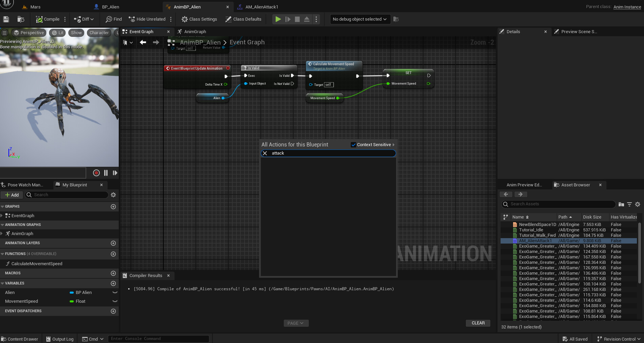644x343 pixels.
Task: Toggle Hide Unrelated nodes
Action: coord(147,19)
